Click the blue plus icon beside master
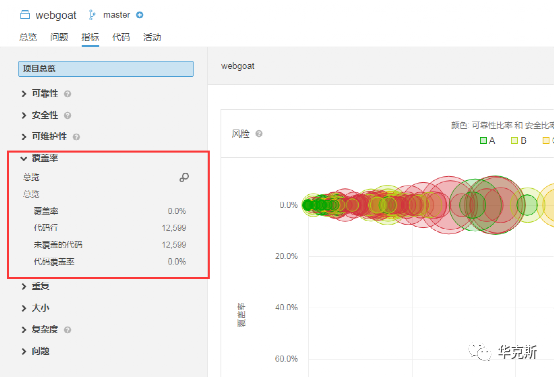Image resolution: width=554 pixels, height=377 pixels. (140, 15)
